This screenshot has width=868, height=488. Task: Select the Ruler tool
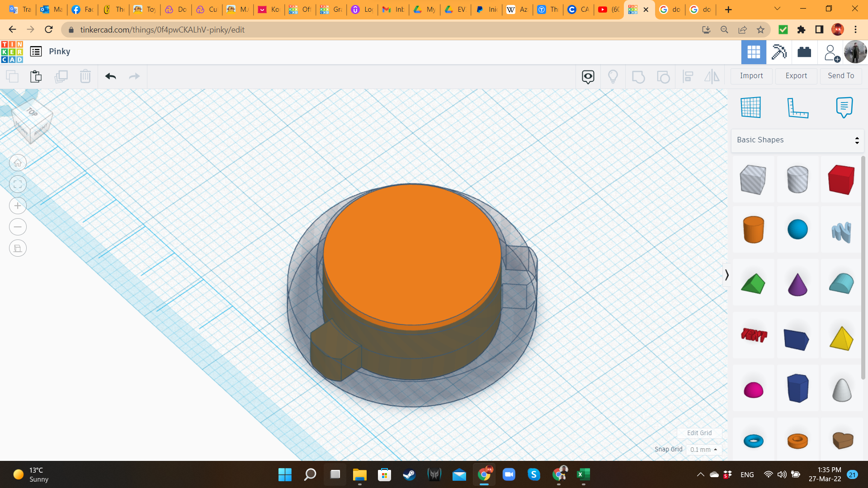(x=797, y=108)
